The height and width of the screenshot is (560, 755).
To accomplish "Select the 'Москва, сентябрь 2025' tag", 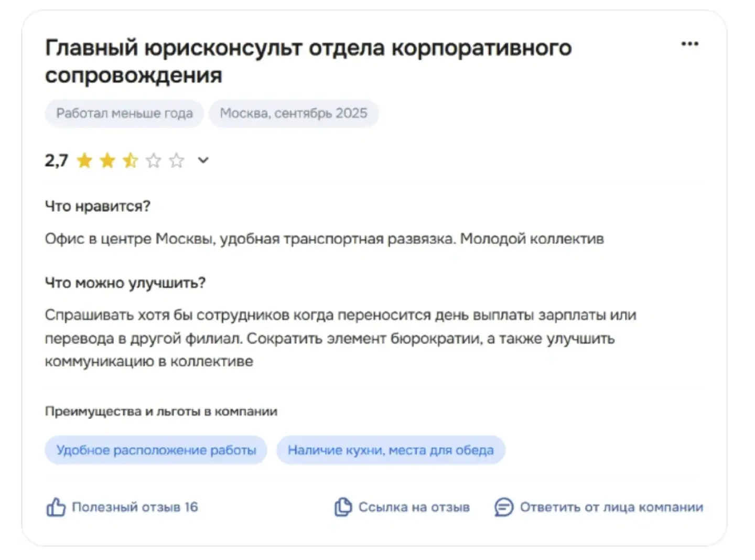I will click(294, 113).
